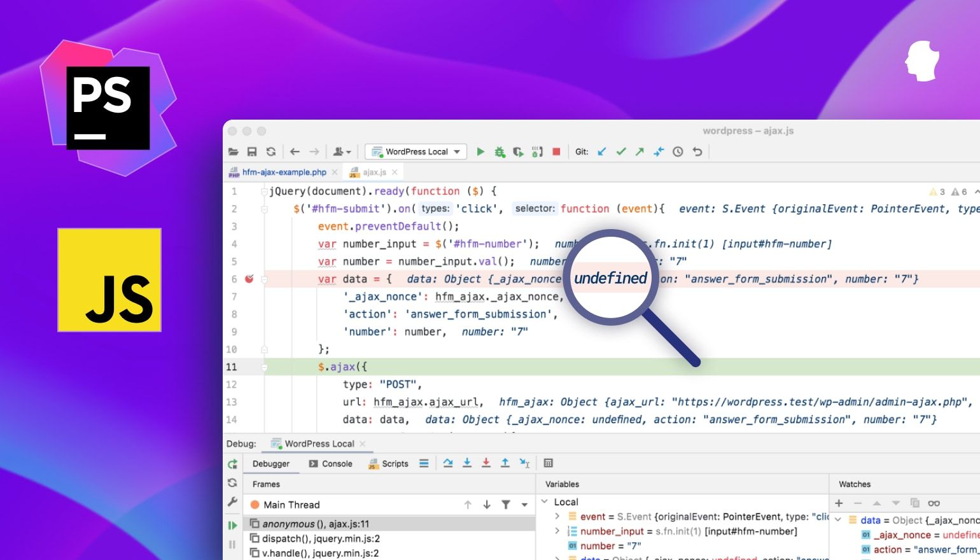
Task: Stop the session with the red square icon
Action: point(555,151)
